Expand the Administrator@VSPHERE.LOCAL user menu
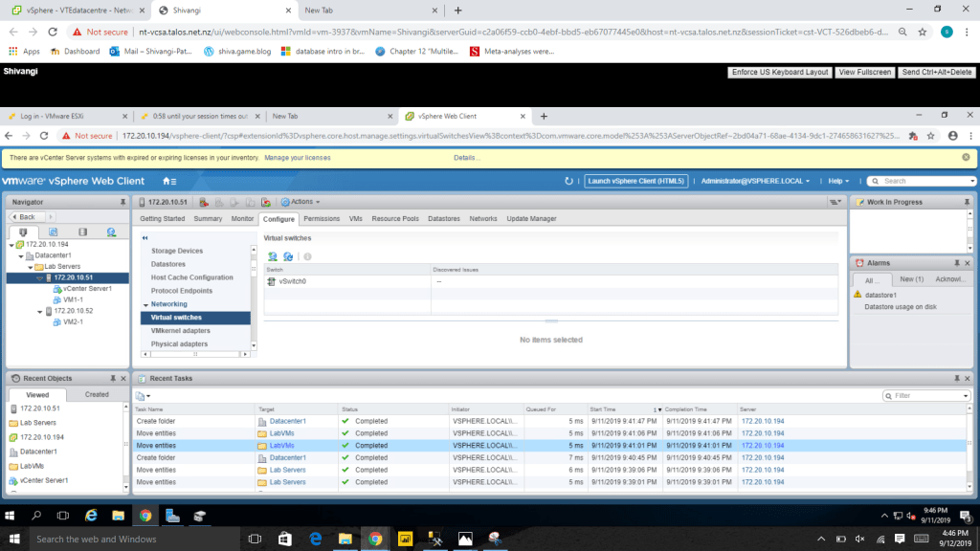The width and height of the screenshot is (980, 551). pyautogui.click(x=756, y=181)
